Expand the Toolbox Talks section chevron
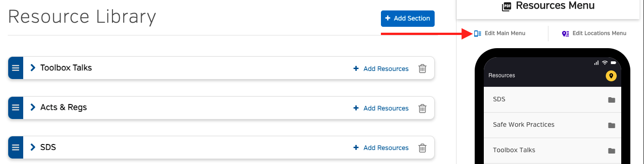The image size is (644, 164). point(33,68)
